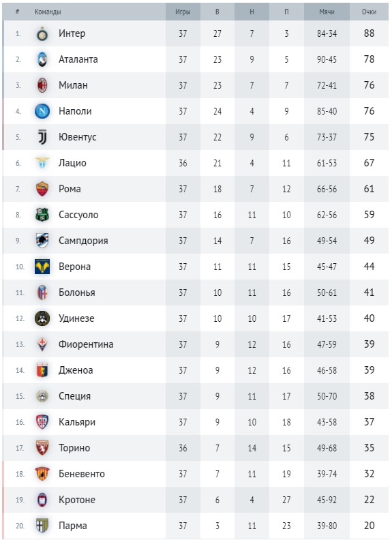Sort by the Игры column header
Image resolution: width=392 pixels, height=540 pixels.
(183, 12)
